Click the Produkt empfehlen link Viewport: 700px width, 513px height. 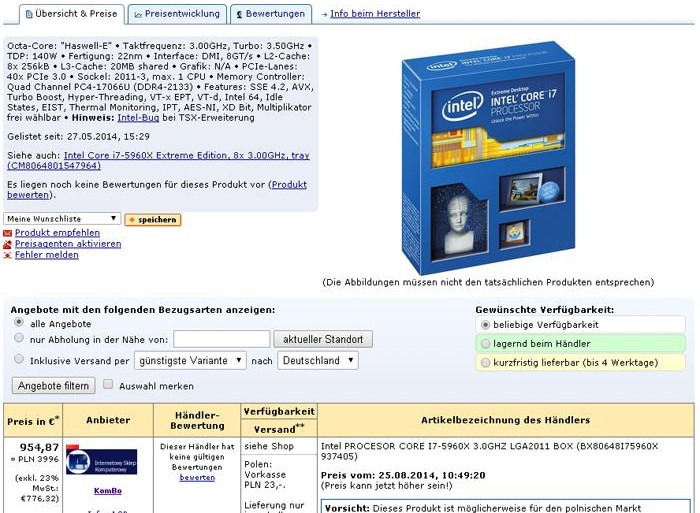tap(57, 233)
